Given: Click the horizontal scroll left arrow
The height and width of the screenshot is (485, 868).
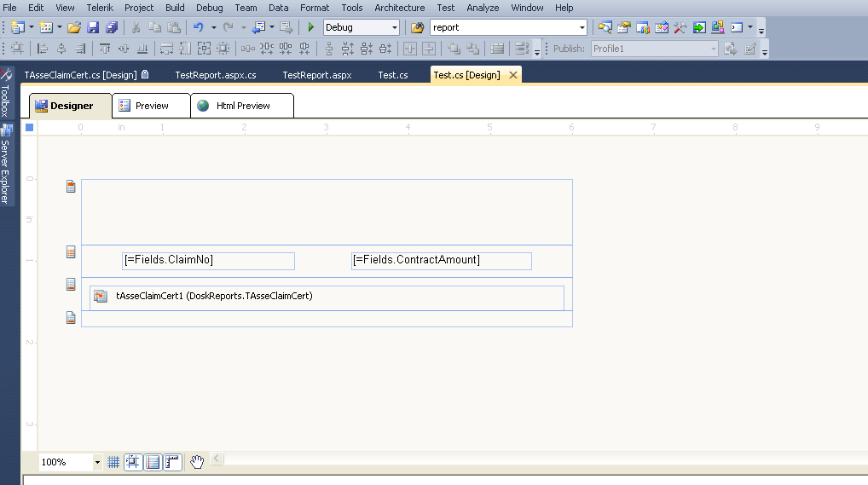Looking at the screenshot, I should [x=217, y=459].
